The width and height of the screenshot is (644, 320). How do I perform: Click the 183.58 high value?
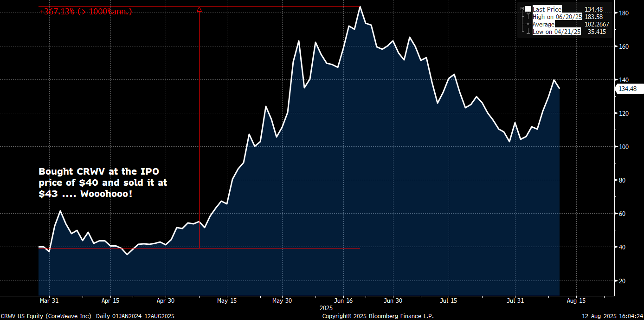pyautogui.click(x=594, y=17)
